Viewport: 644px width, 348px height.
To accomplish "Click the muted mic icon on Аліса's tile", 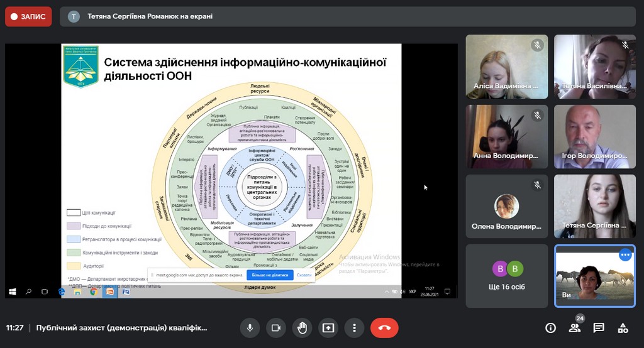I will [x=537, y=45].
